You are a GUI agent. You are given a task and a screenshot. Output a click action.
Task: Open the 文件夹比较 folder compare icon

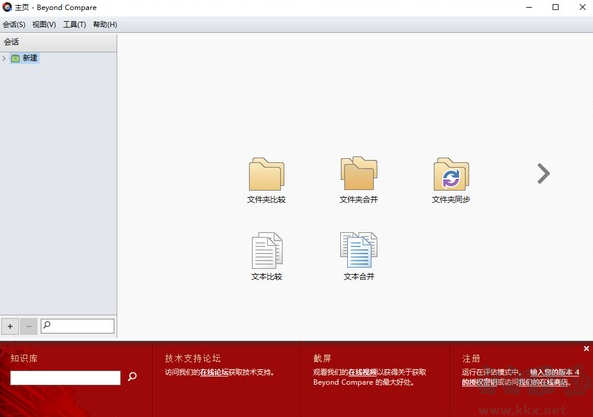[x=267, y=180]
